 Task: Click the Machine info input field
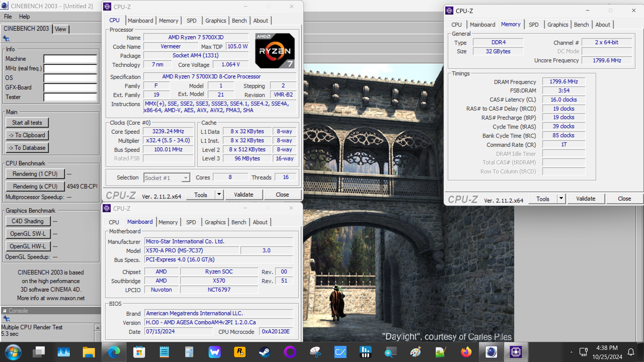coord(70,59)
